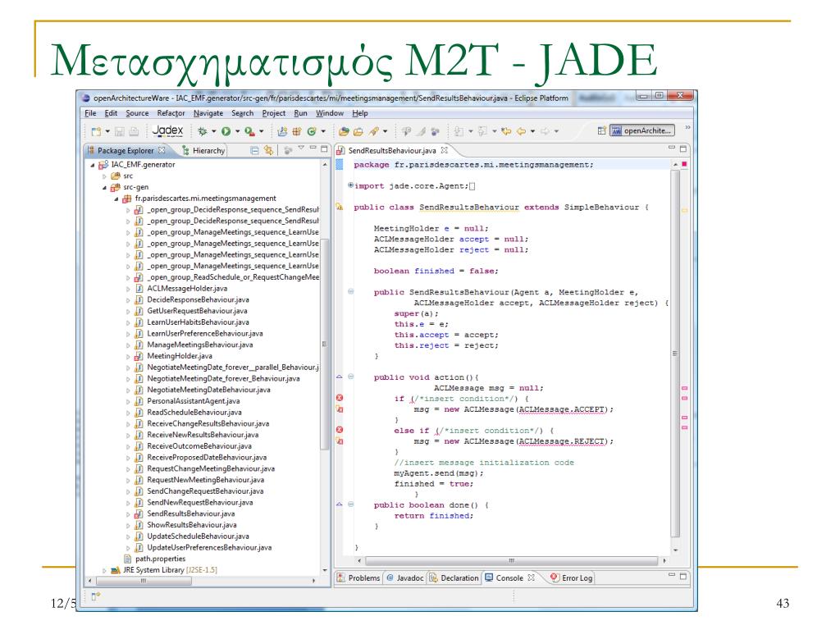The image size is (840, 630).
Task: Open the Error Log tab
Action: 572,578
